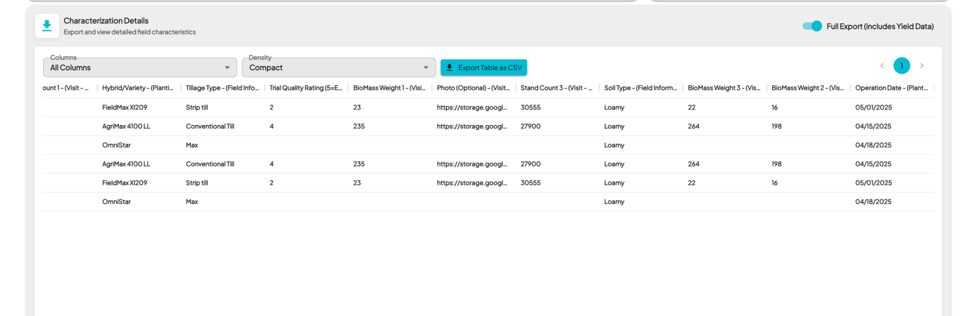The width and height of the screenshot is (980, 316).
Task: Click the BioMass Weight 1 column header
Action: point(389,88)
